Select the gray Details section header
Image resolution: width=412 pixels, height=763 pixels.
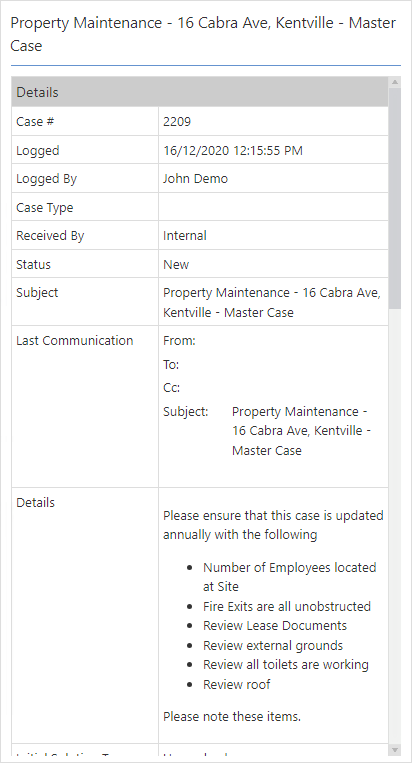coord(200,92)
